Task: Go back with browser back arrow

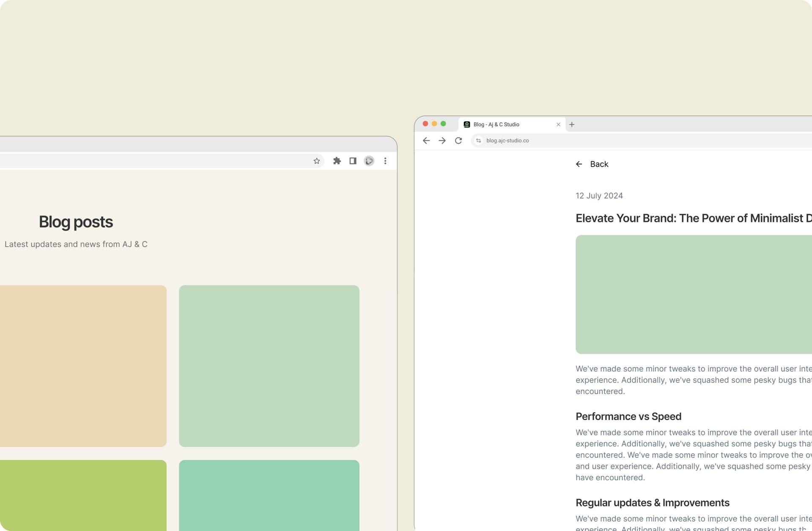Action: pyautogui.click(x=426, y=140)
